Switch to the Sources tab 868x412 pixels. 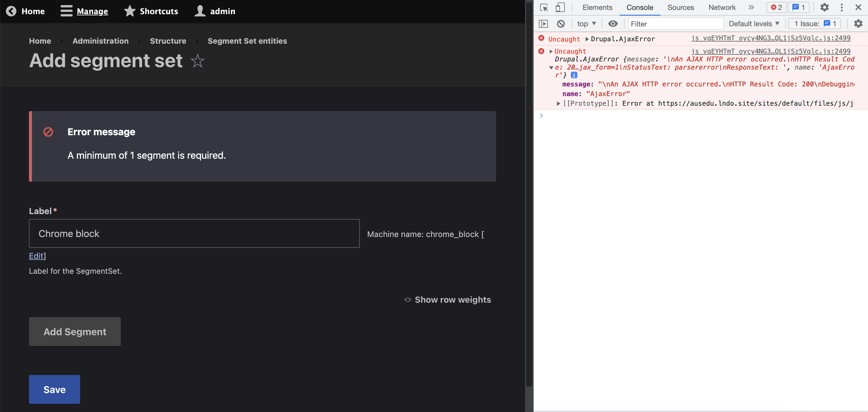[680, 8]
